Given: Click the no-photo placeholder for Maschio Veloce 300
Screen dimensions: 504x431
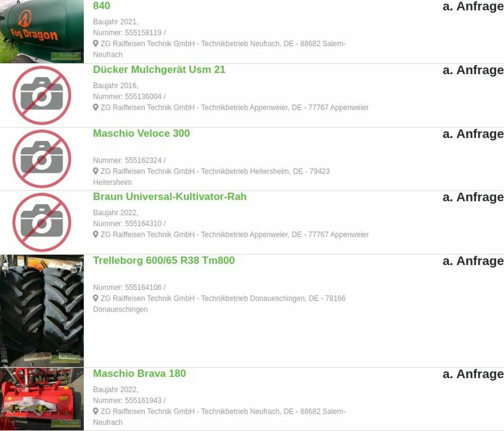Looking at the screenshot, I should tap(42, 159).
